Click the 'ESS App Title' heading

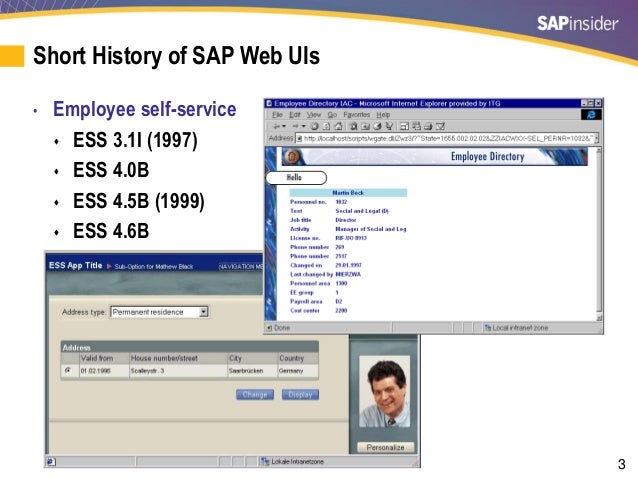coord(75,265)
